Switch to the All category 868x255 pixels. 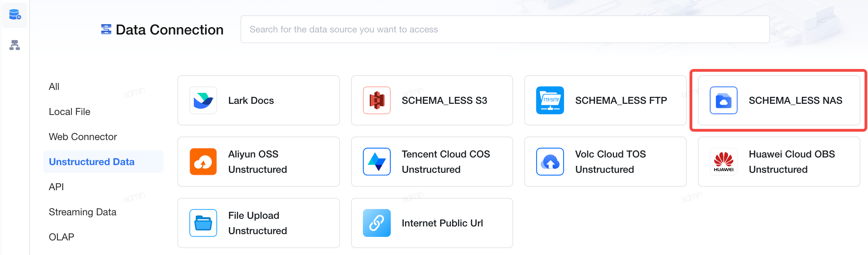(x=54, y=86)
